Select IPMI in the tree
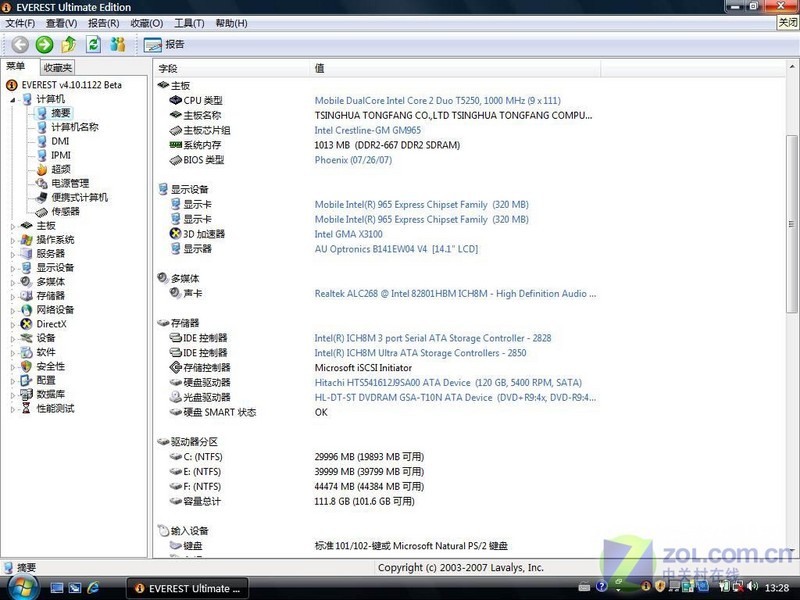 [x=61, y=155]
